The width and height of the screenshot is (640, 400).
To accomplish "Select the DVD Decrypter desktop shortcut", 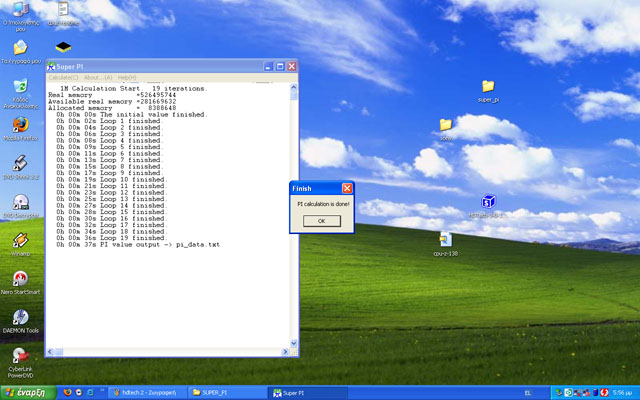I will [x=20, y=206].
